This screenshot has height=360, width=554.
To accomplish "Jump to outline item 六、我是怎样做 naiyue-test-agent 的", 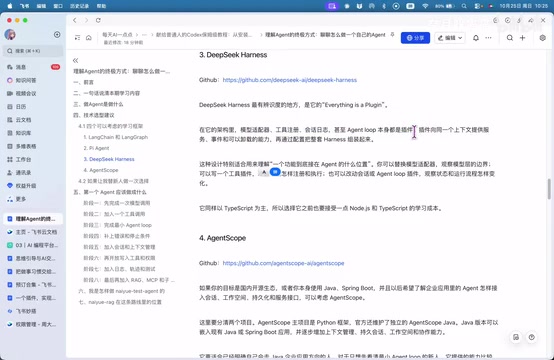I will tap(122, 291).
